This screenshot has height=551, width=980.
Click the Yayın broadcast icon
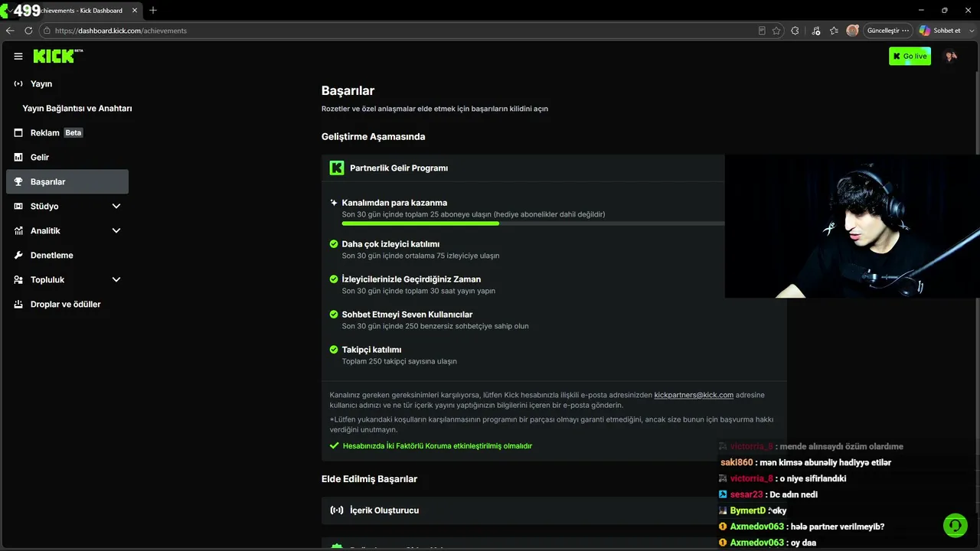pyautogui.click(x=18, y=83)
